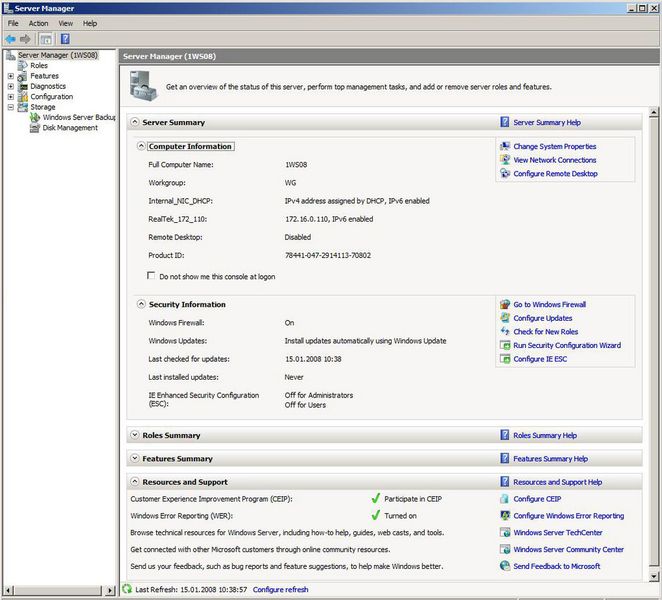The width and height of the screenshot is (662, 600).
Task: Collapse the Resources and Support section
Action: 134,481
